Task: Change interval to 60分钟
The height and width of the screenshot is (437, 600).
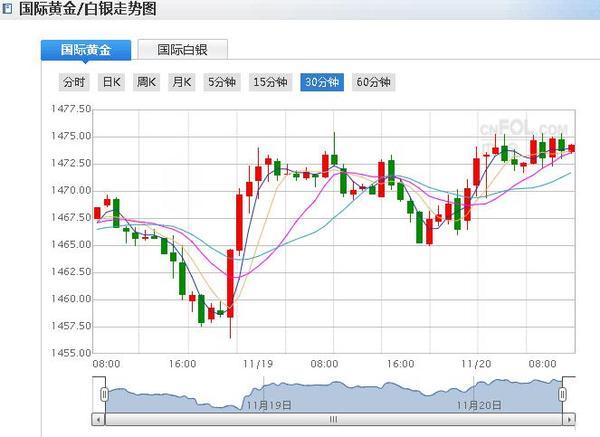Action: pyautogui.click(x=374, y=82)
